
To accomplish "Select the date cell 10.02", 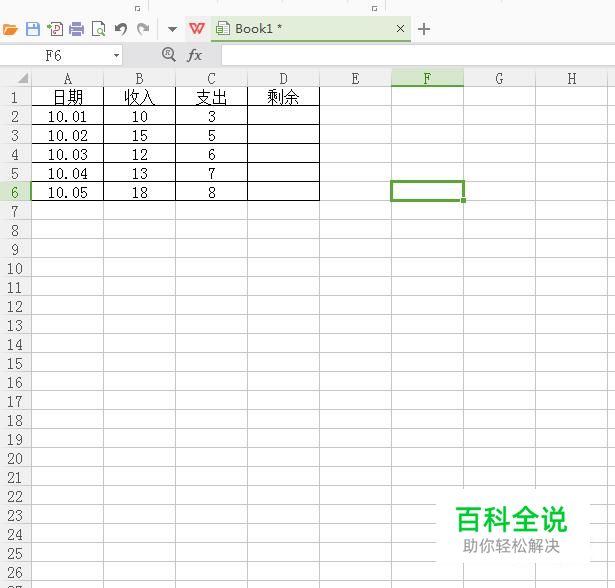I will (x=67, y=135).
